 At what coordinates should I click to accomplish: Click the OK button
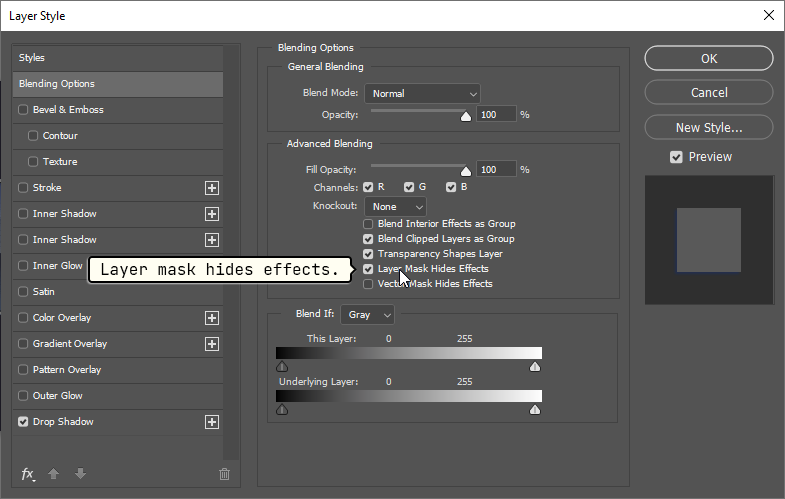click(x=708, y=59)
